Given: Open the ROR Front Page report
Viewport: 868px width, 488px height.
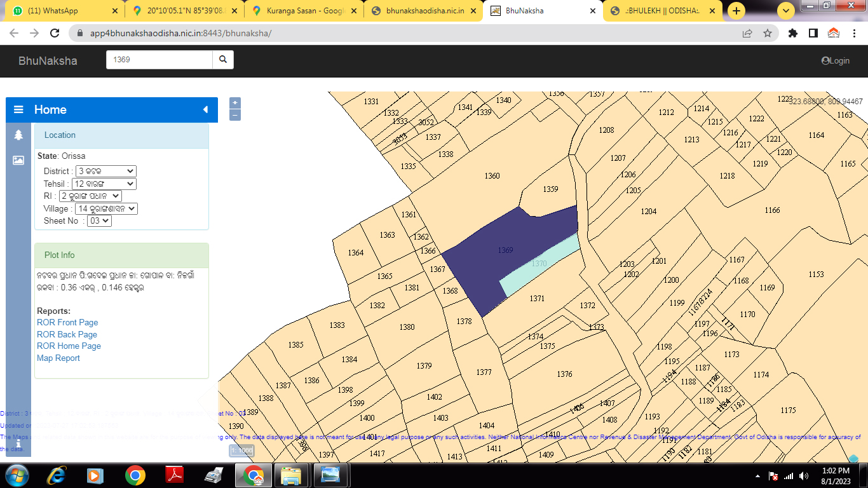Looking at the screenshot, I should click(67, 323).
